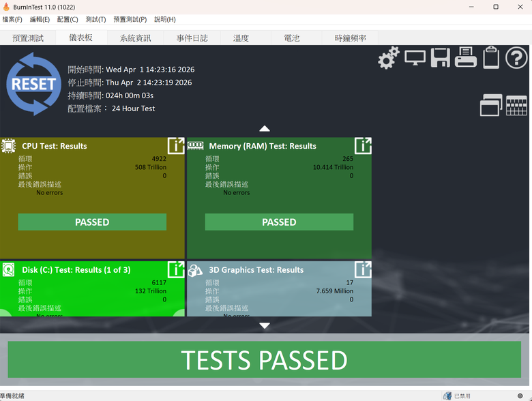Click the disk operations 132 Trillion
The image size is (532, 401).
(151, 291)
